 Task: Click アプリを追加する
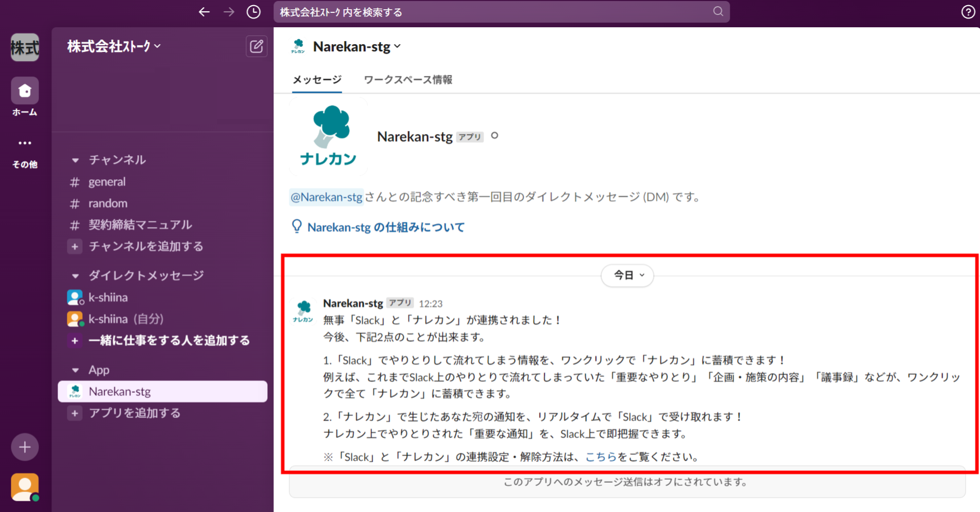(x=135, y=413)
